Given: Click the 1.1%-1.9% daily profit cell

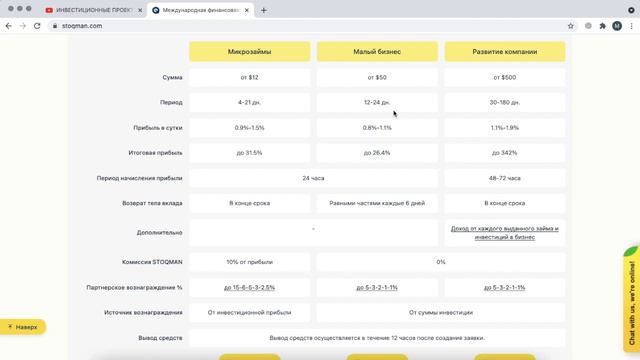Looking at the screenshot, I should click(x=505, y=128).
